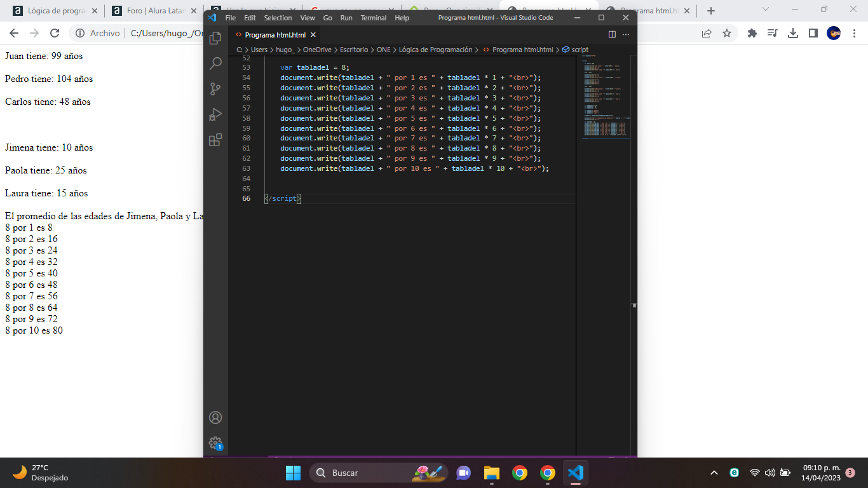Switch to Lógica de programación Chrome tab
This screenshot has width=868, height=488.
(x=55, y=11)
